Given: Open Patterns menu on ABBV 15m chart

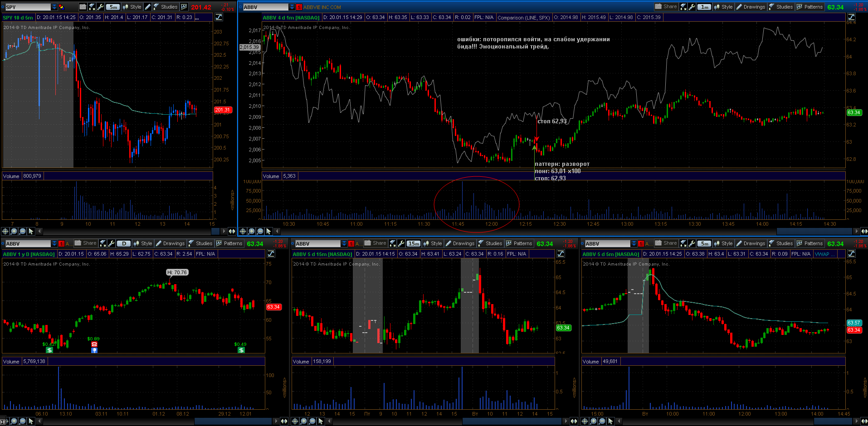Looking at the screenshot, I should point(519,243).
